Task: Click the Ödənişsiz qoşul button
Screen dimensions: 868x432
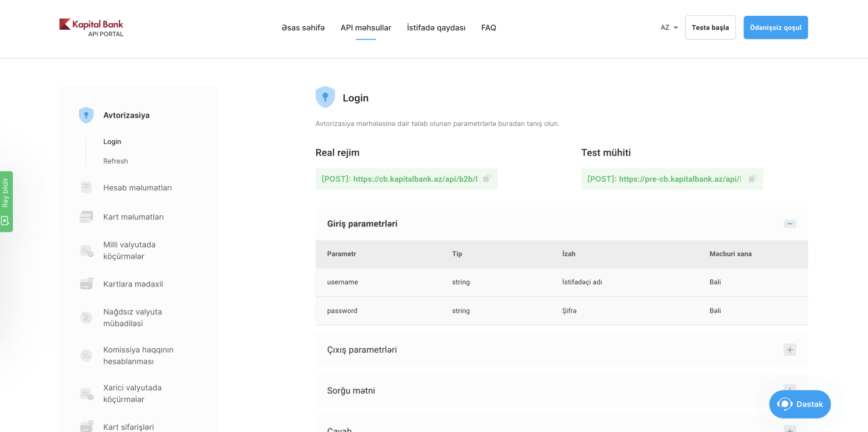Action: click(775, 27)
